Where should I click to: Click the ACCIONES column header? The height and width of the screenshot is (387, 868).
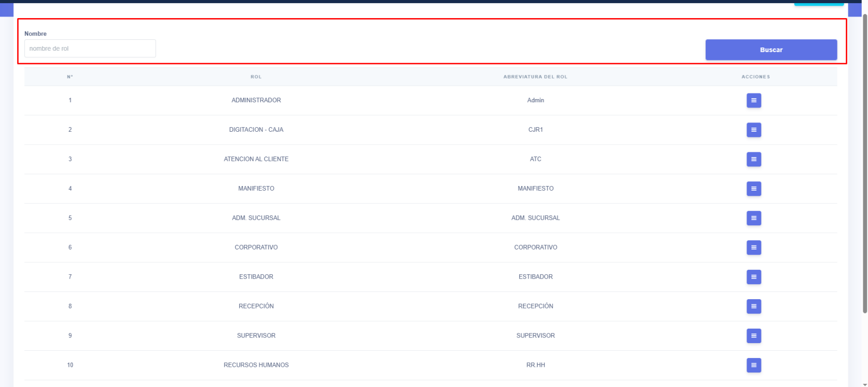pyautogui.click(x=755, y=77)
